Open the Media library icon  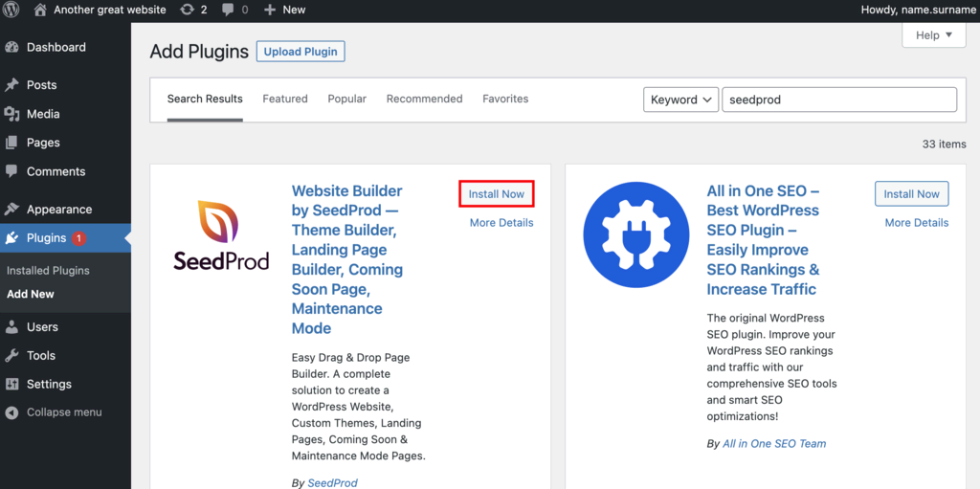click(x=11, y=114)
